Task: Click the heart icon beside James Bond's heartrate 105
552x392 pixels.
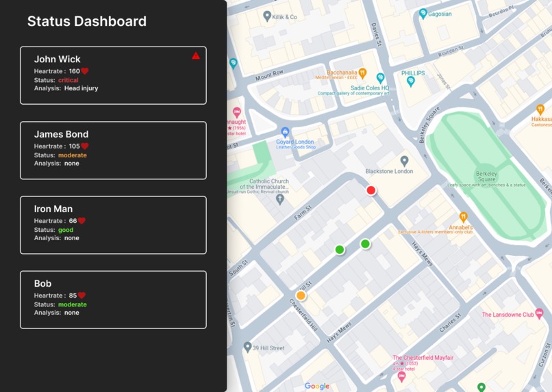Action: (x=85, y=146)
